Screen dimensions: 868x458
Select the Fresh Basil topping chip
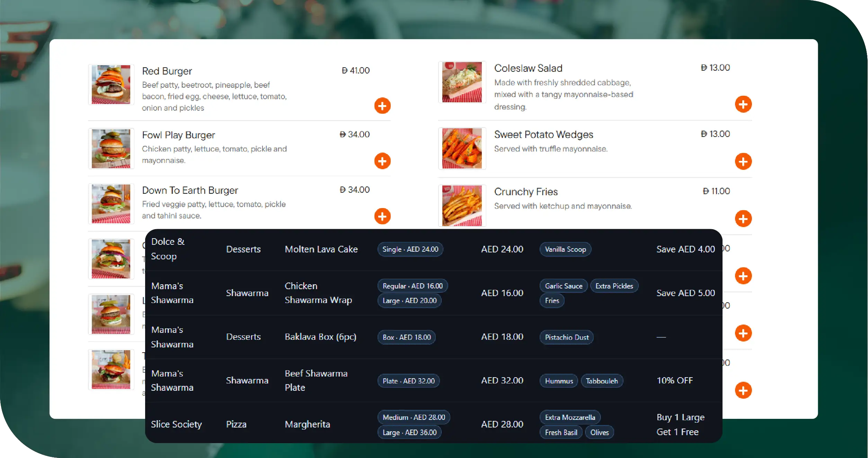[561, 432]
